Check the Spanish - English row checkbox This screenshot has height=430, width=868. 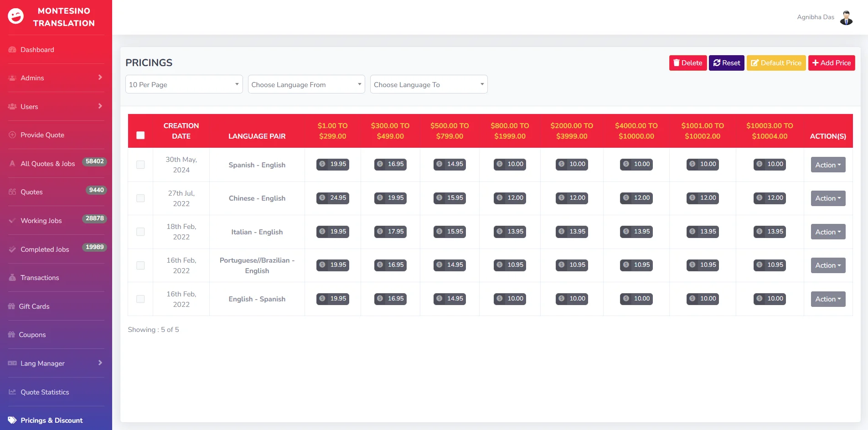pos(140,165)
